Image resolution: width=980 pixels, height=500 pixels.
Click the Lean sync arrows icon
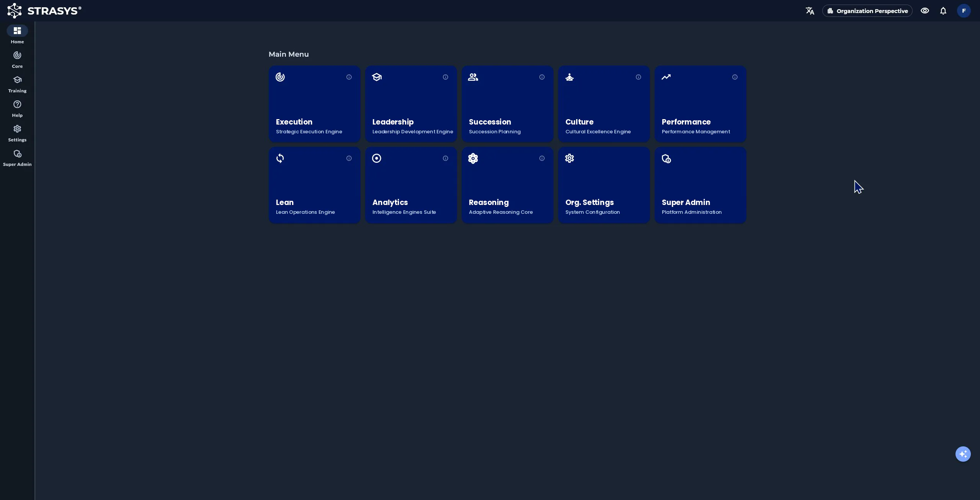pyautogui.click(x=280, y=158)
